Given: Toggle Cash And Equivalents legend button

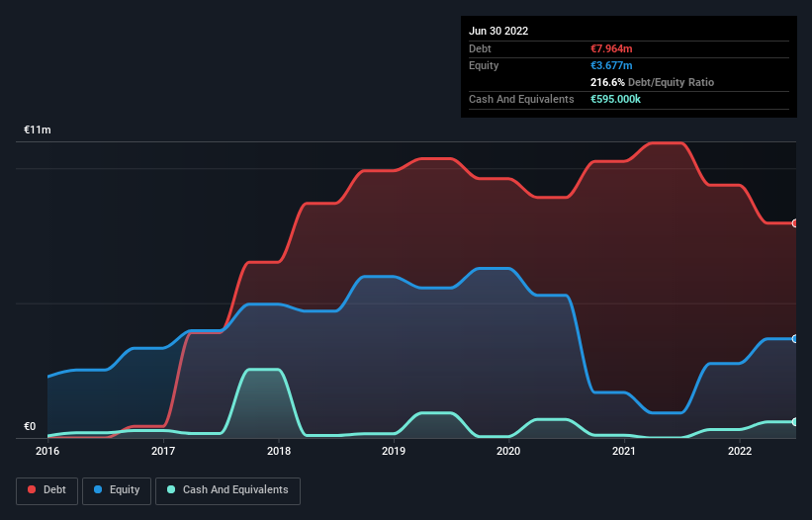Looking at the screenshot, I should click(227, 490).
